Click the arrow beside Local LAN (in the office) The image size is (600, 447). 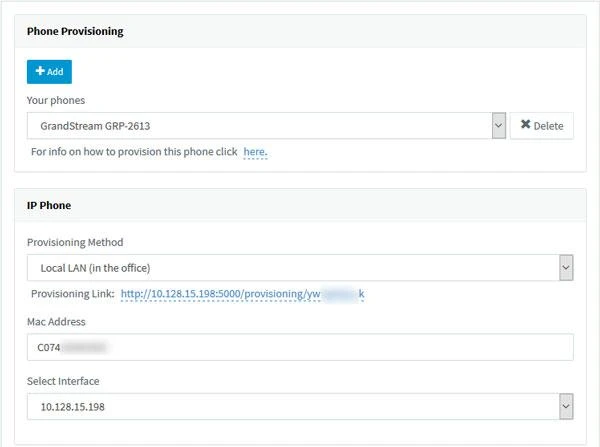[x=565, y=267]
